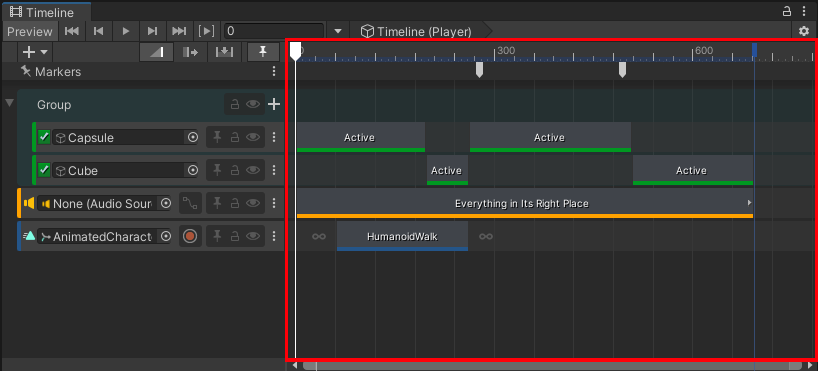The width and height of the screenshot is (818, 371).
Task: Select Mix edit mode
Action: (157, 52)
